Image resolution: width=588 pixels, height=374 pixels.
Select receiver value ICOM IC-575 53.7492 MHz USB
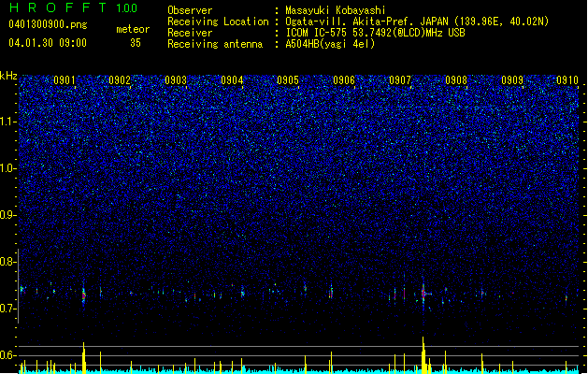pyautogui.click(x=375, y=33)
